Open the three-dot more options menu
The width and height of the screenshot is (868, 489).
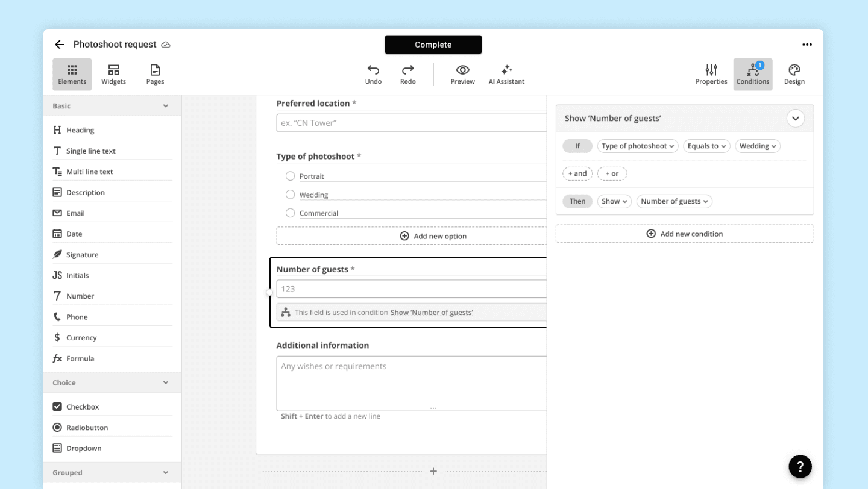807,45
